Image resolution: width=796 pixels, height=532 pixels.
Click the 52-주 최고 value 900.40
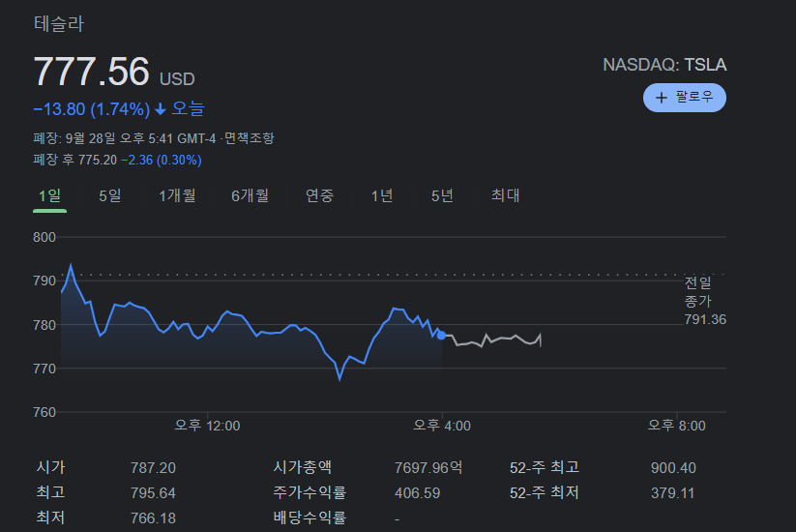(673, 467)
